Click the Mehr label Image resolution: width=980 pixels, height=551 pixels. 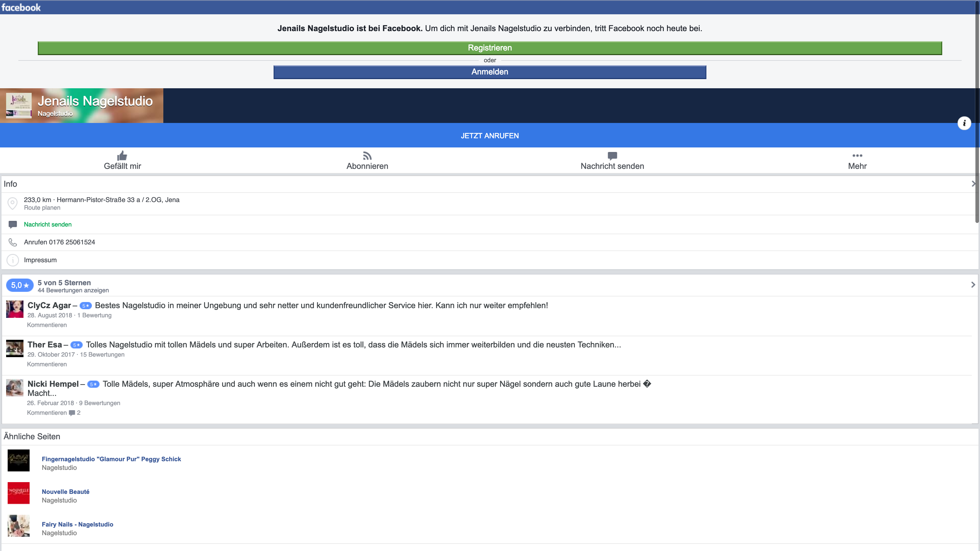tap(857, 166)
